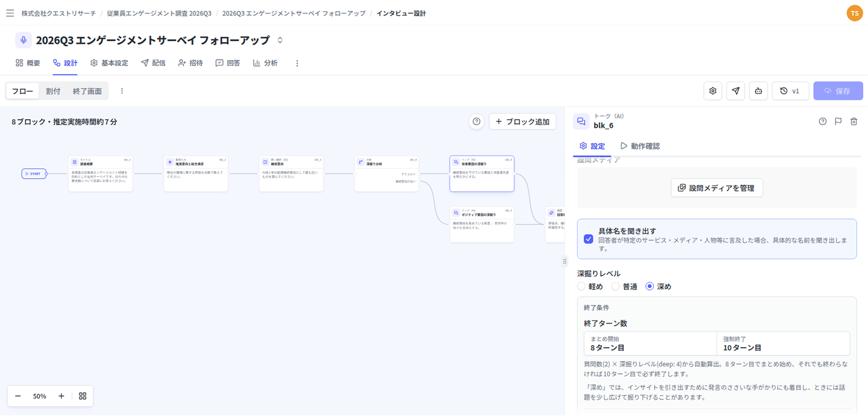Click the ブロック追加 button
The height and width of the screenshot is (416, 868).
click(523, 122)
